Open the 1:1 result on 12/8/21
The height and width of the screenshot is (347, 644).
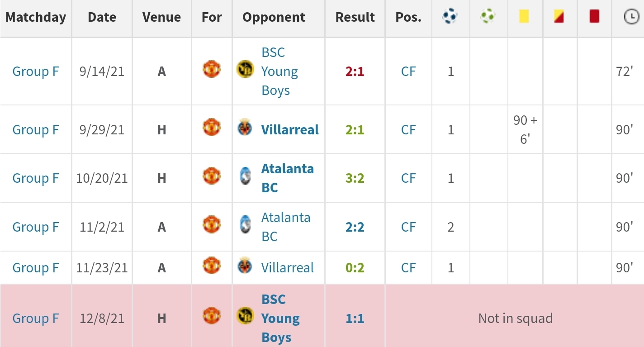click(355, 318)
